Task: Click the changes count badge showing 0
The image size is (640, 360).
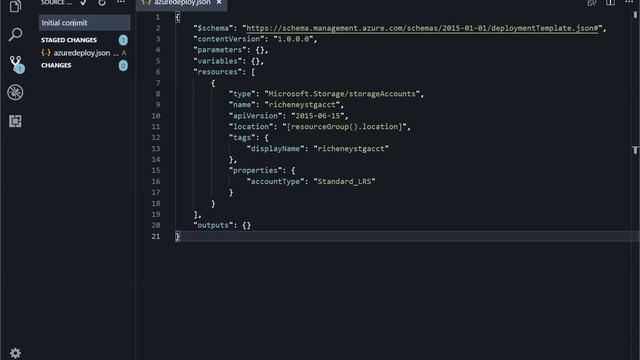Action: coord(123,65)
